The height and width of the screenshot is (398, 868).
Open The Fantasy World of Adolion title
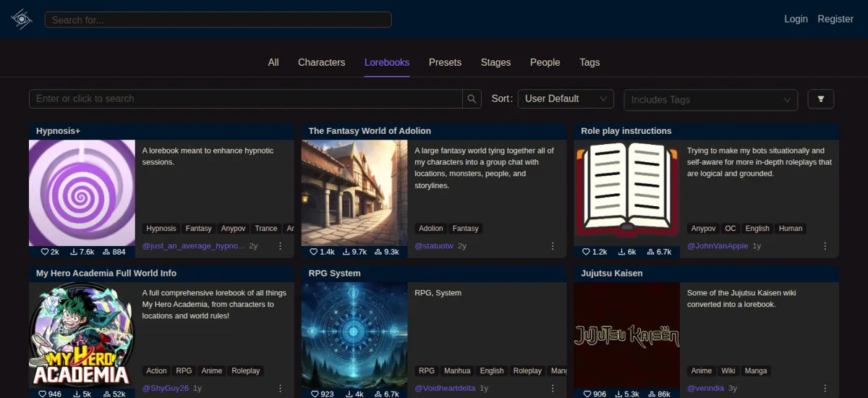tap(370, 131)
